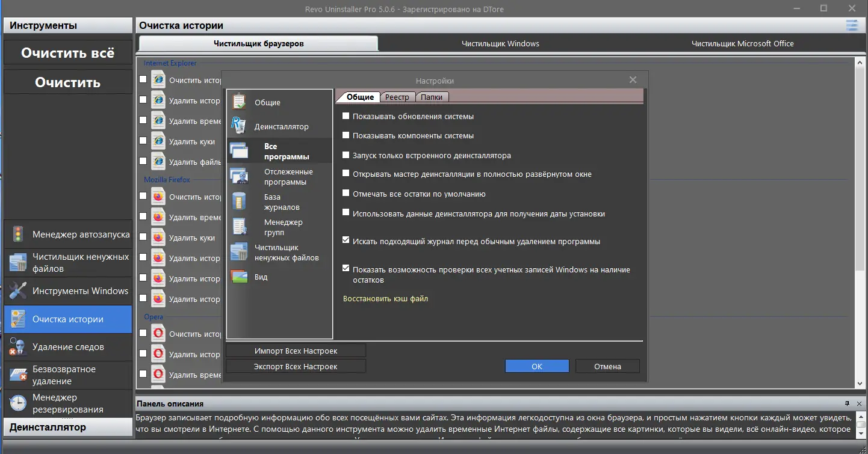Viewport: 868px width, 454px height.
Task: Open the Реестр tab in settings
Action: pyautogui.click(x=397, y=97)
